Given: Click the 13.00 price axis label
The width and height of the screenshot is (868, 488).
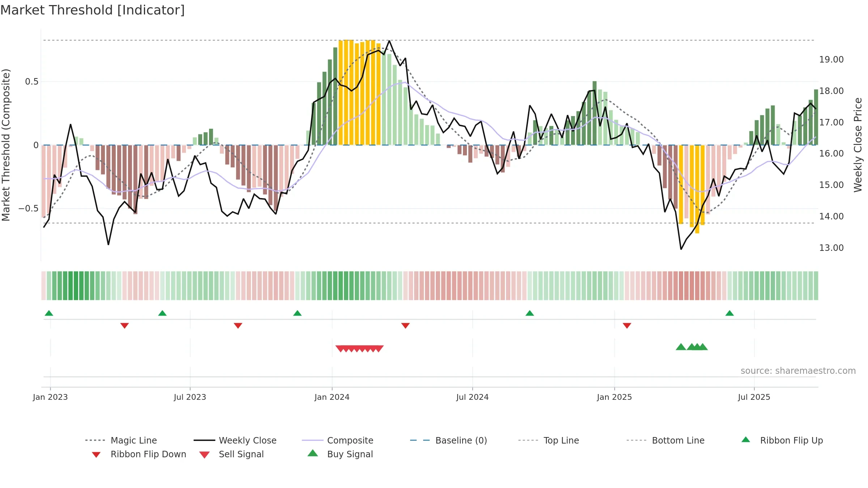Looking at the screenshot, I should 831,248.
